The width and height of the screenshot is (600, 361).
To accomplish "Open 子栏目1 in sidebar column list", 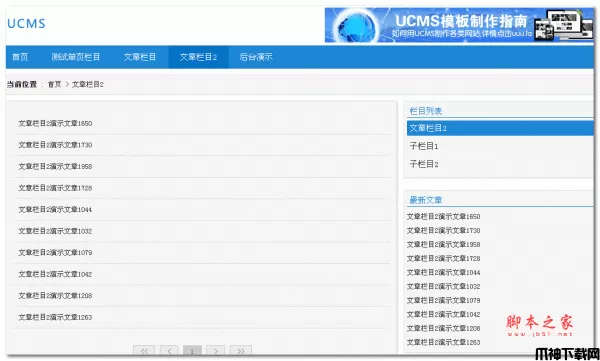I will [424, 146].
